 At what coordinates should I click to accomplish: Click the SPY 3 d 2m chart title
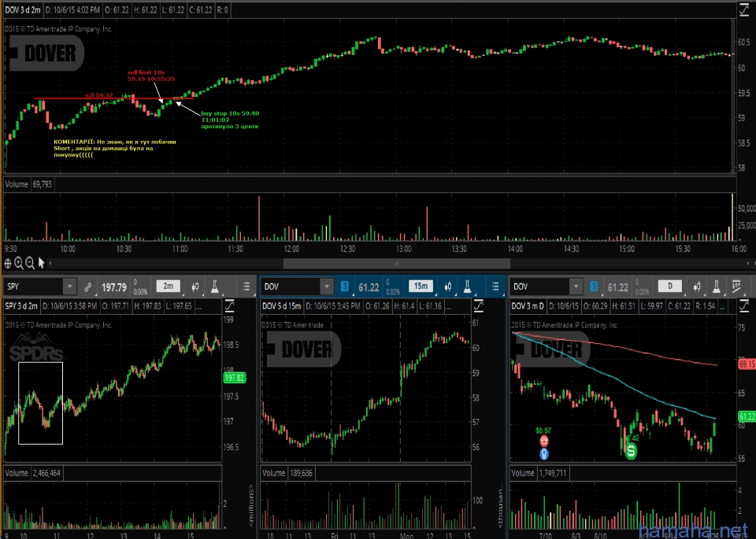click(x=21, y=306)
